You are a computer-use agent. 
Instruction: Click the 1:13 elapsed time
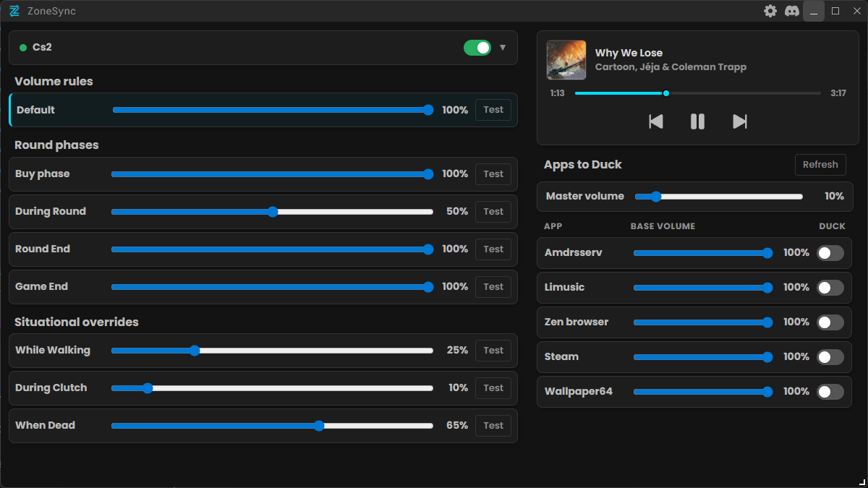tap(557, 93)
